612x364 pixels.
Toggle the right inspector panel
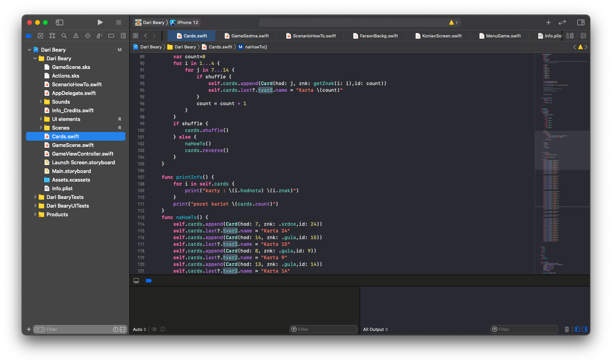click(580, 22)
